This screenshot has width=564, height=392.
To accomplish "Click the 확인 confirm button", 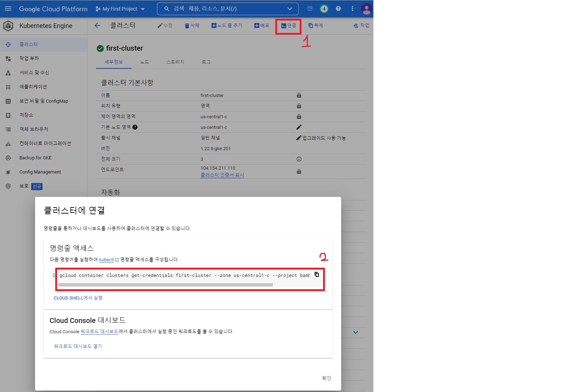I will click(326, 378).
